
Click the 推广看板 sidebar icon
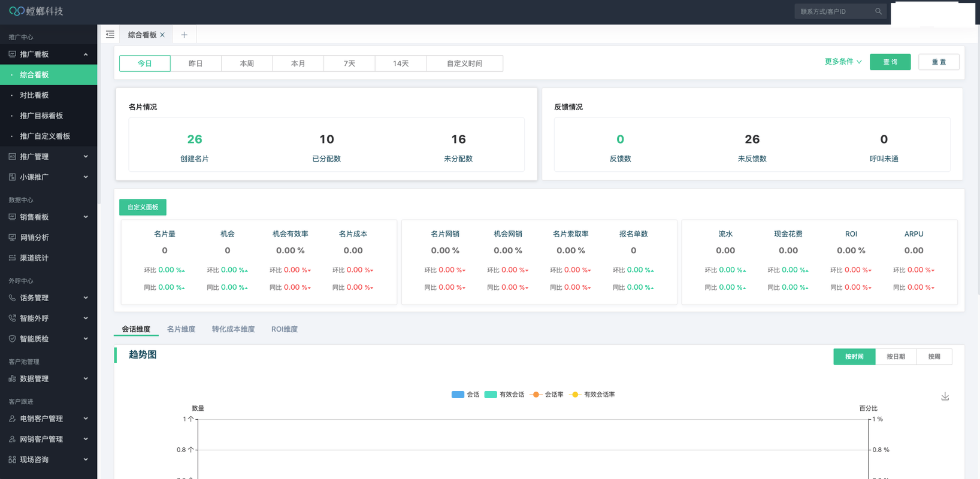click(x=12, y=54)
